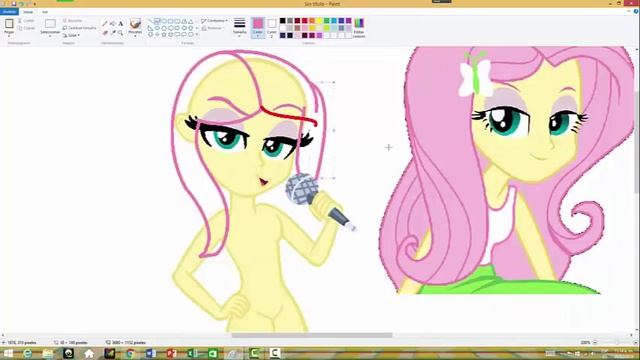Open Excel from the taskbar

pyautogui.click(x=192, y=353)
